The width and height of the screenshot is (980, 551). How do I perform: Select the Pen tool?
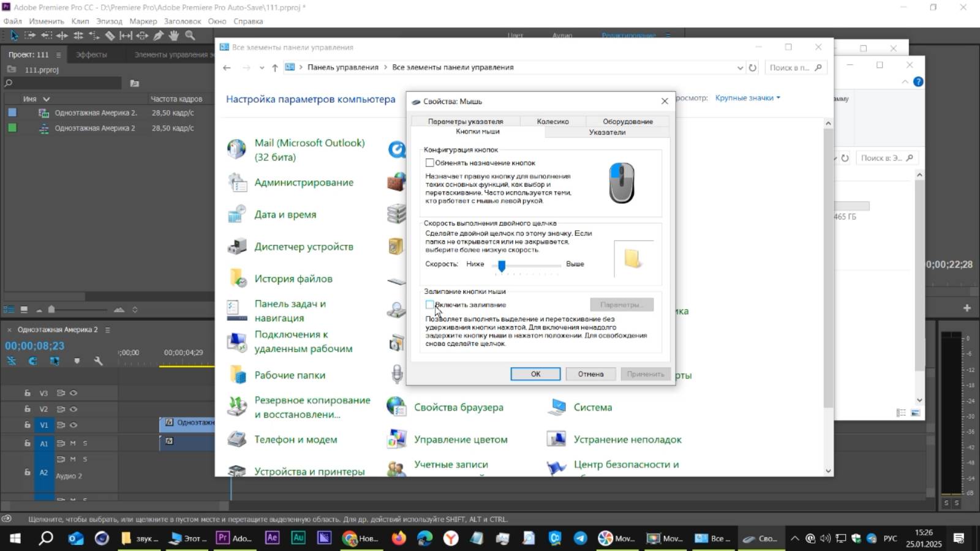pyautogui.click(x=159, y=36)
